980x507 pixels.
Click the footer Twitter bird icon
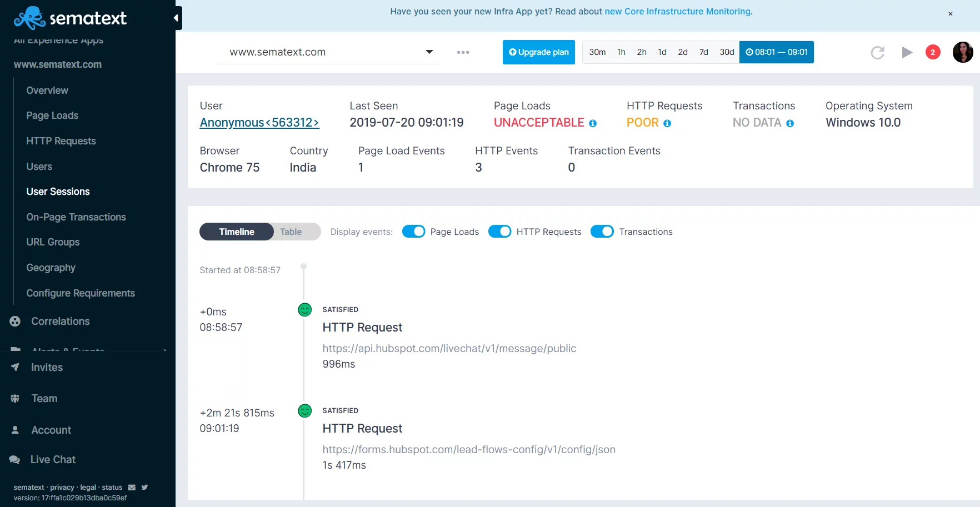click(x=144, y=488)
